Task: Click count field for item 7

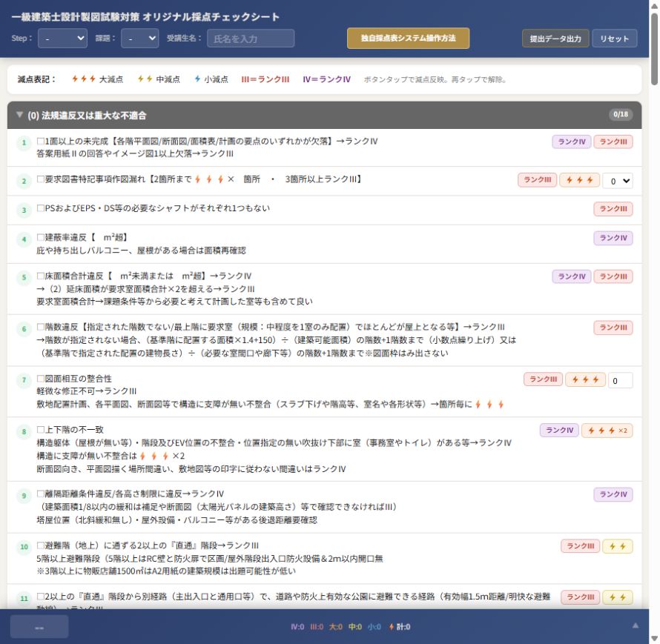Action: 620,381
